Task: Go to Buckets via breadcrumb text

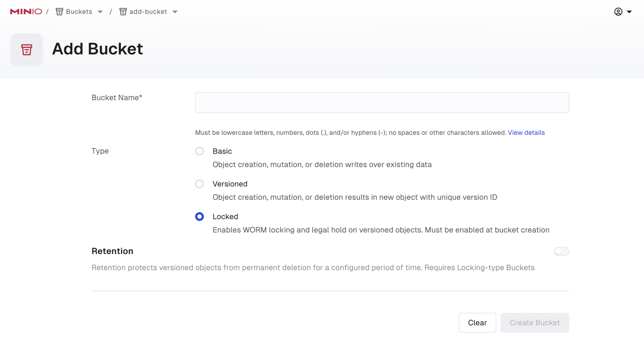Action: 79,12
